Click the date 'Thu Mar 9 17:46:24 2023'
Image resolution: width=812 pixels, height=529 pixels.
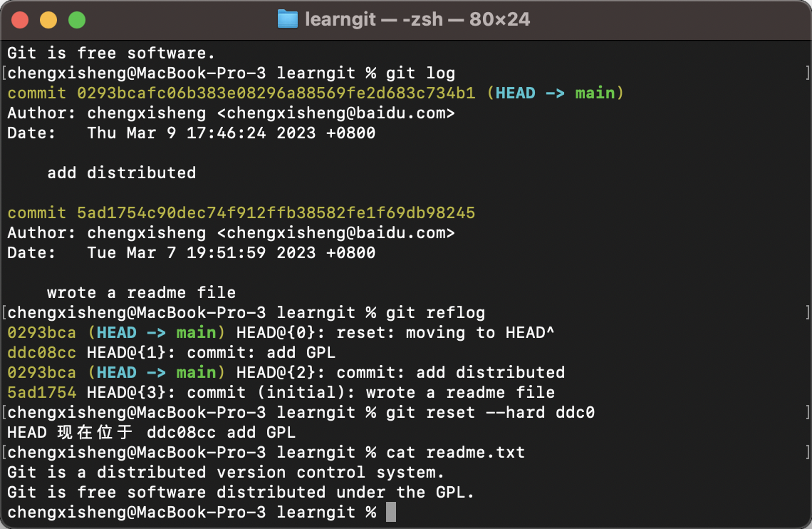[x=201, y=133]
